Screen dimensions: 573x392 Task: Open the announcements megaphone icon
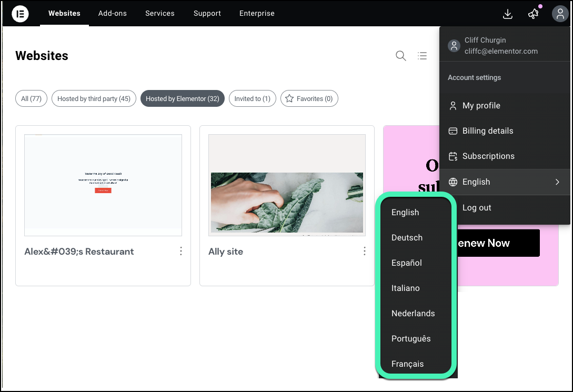[534, 14]
